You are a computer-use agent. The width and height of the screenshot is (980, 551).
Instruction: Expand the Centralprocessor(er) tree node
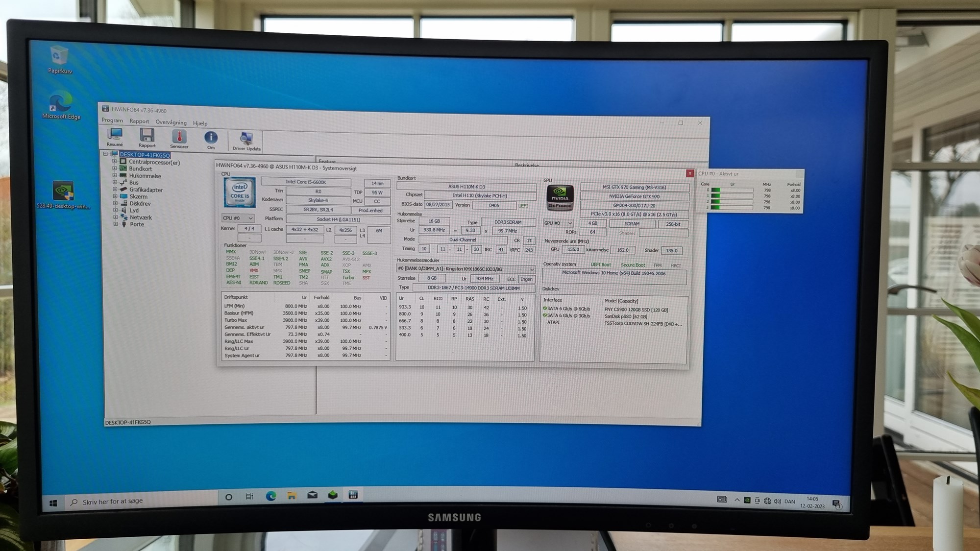pos(115,161)
